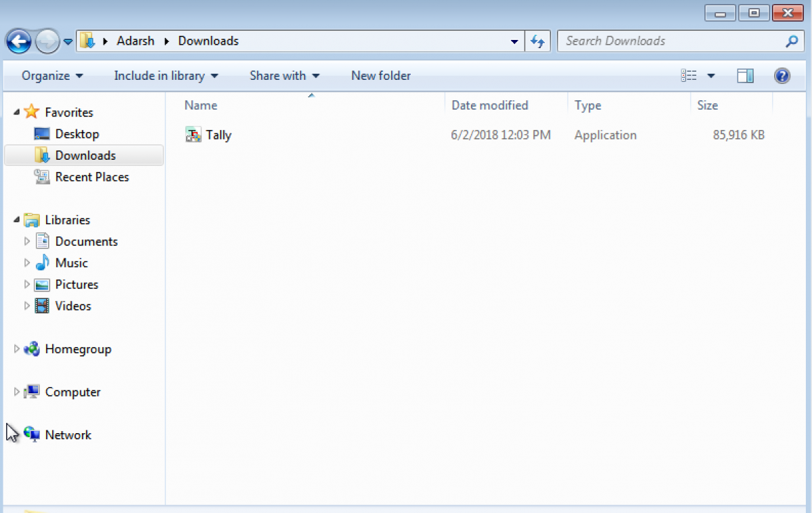Expand the Computer node in the sidebar
The height and width of the screenshot is (513, 812).
16,391
